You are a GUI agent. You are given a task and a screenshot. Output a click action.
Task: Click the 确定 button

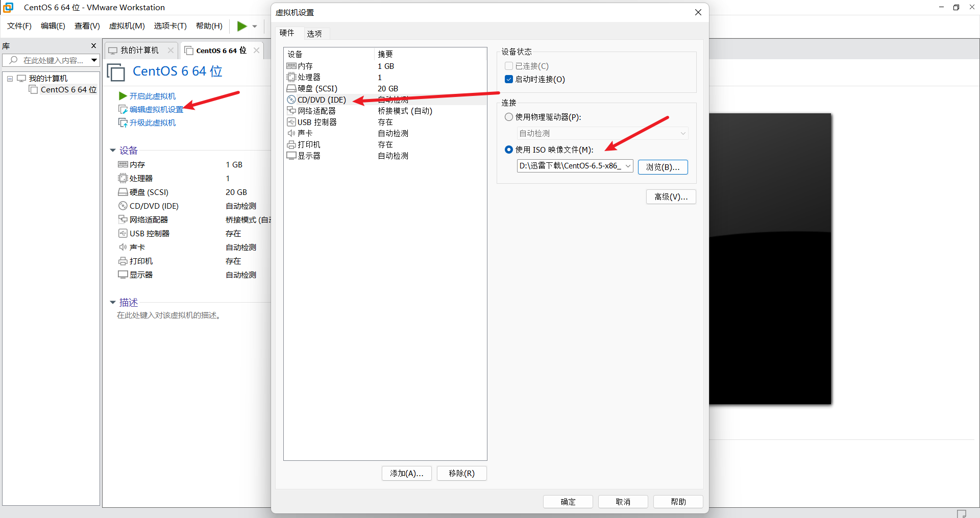568,502
